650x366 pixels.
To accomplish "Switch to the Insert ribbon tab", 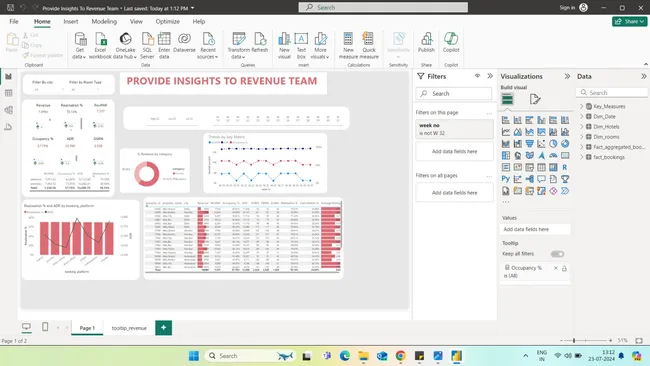I will 70,22.
